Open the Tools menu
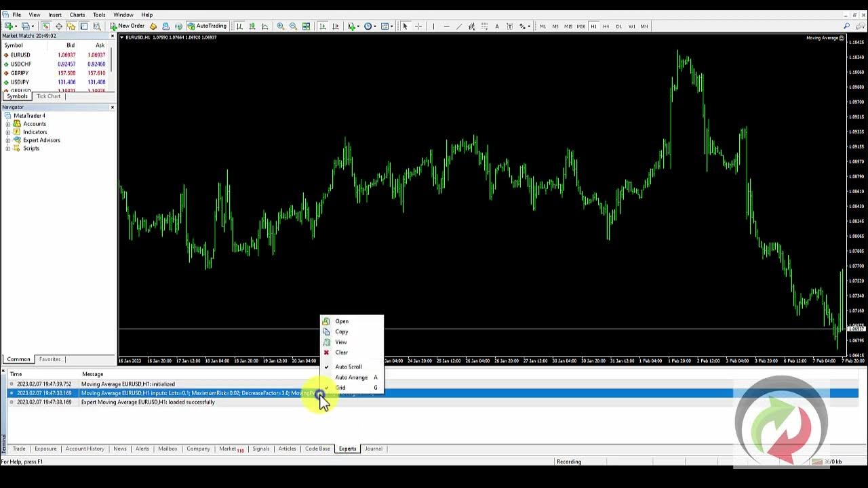 click(x=99, y=14)
